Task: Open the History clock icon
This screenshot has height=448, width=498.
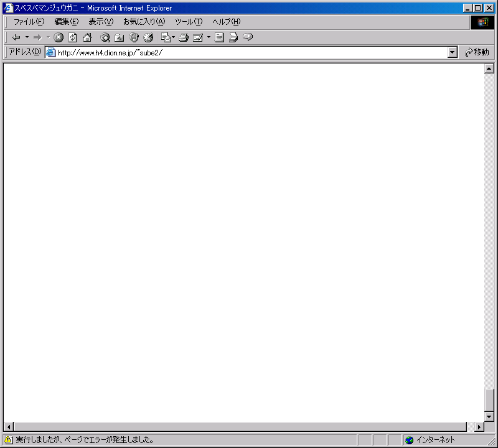Action: click(x=148, y=37)
